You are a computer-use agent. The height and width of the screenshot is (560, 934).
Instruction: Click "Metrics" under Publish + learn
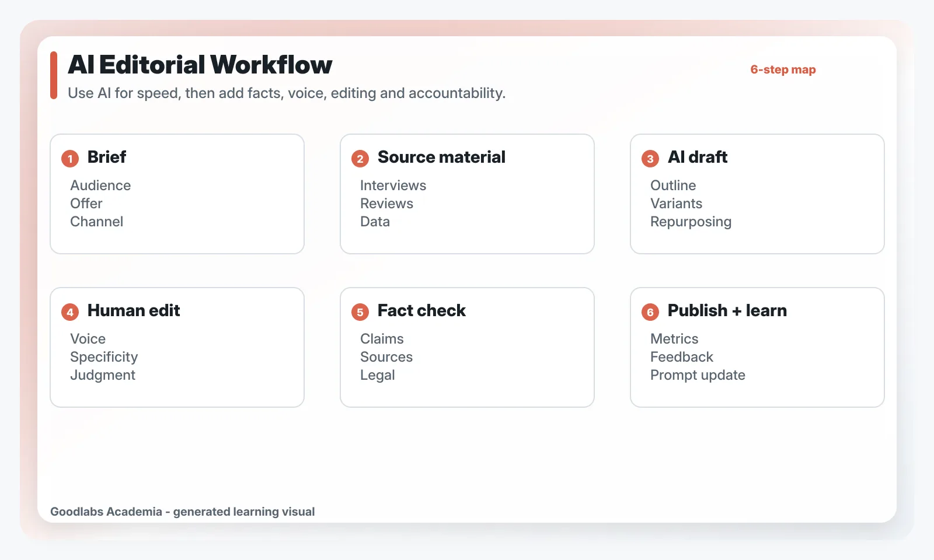click(674, 339)
